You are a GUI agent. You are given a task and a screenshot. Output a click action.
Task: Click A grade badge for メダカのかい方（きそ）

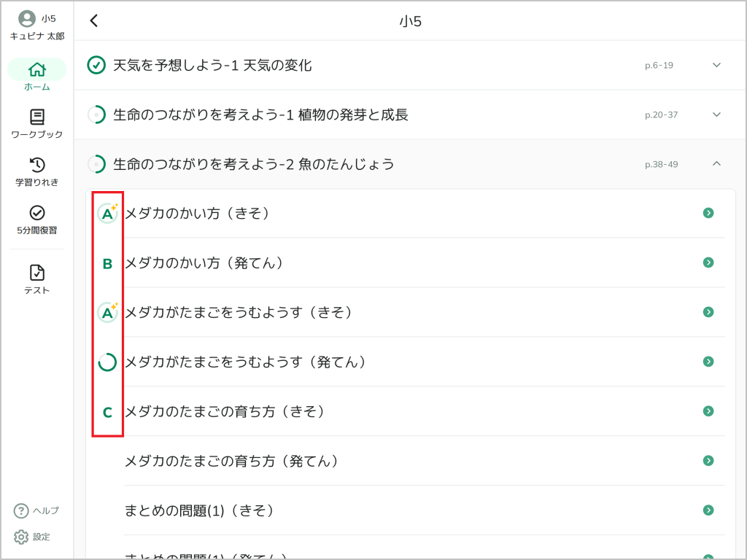pos(108,214)
